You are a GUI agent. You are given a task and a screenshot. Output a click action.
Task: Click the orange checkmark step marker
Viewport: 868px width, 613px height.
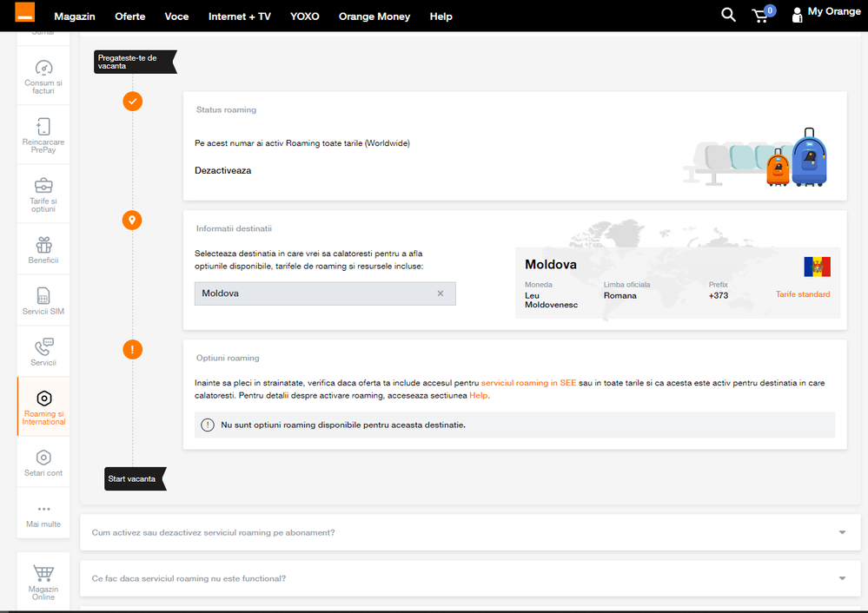pos(132,102)
